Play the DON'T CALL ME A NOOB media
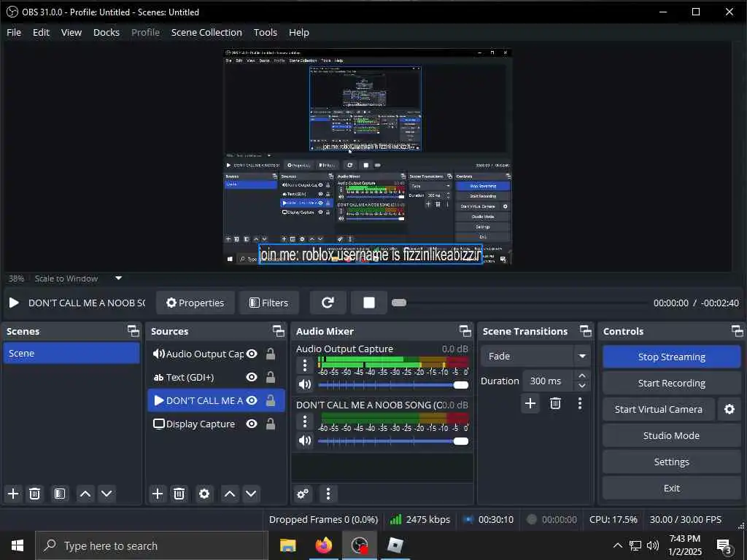 pos(14,303)
